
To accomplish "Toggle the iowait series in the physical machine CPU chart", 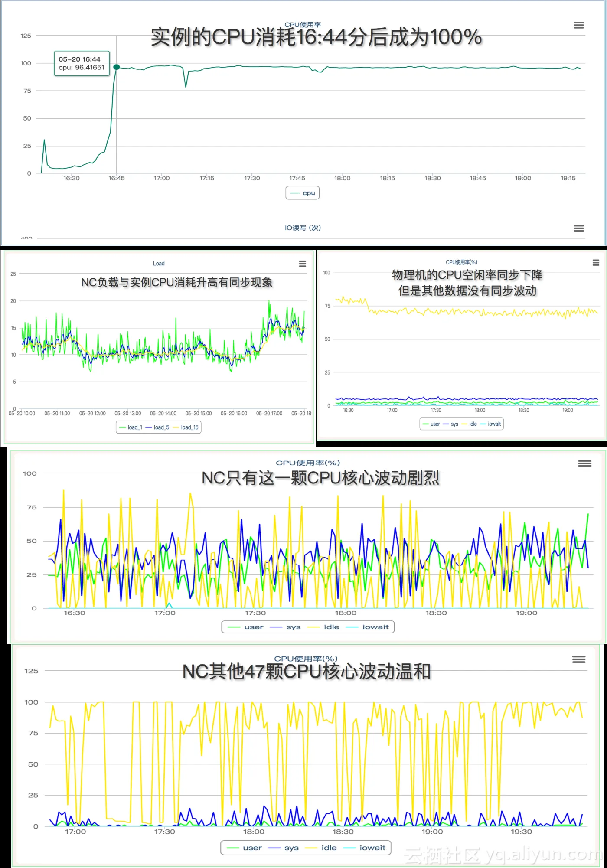I will [x=490, y=424].
